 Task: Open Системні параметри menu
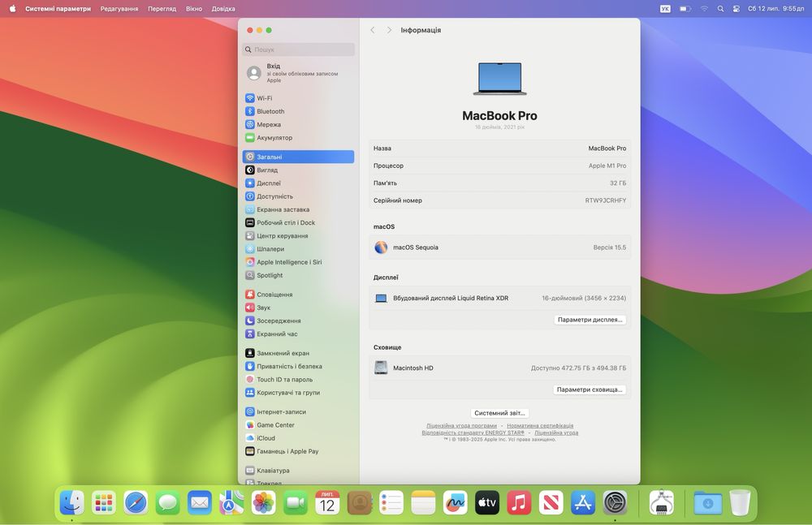pos(58,9)
